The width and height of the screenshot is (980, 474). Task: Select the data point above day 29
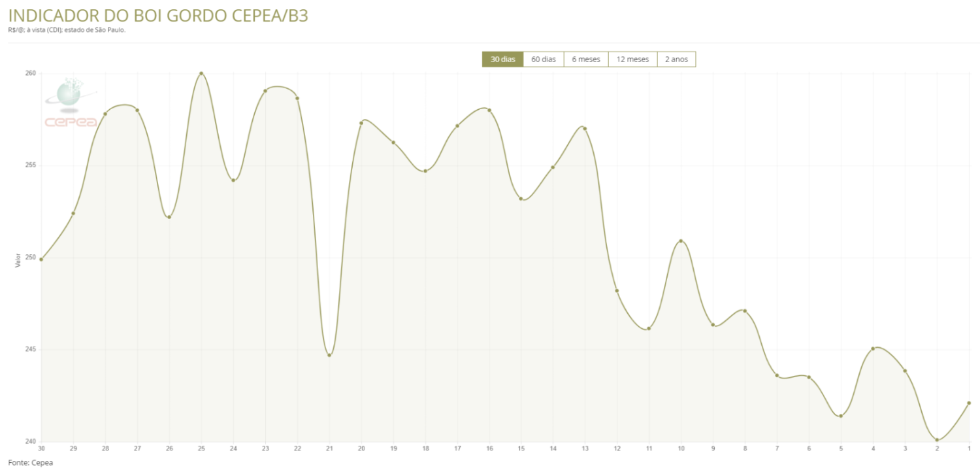point(73,213)
